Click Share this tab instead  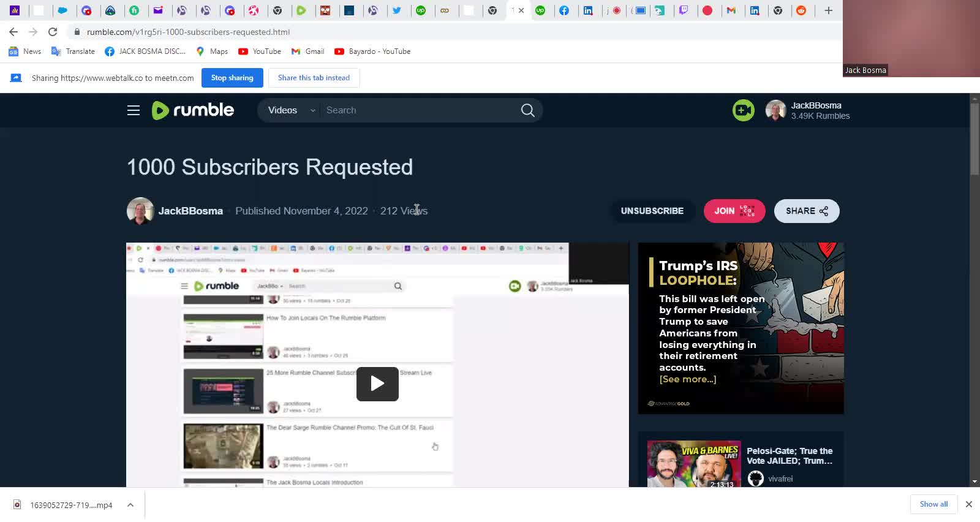click(314, 78)
